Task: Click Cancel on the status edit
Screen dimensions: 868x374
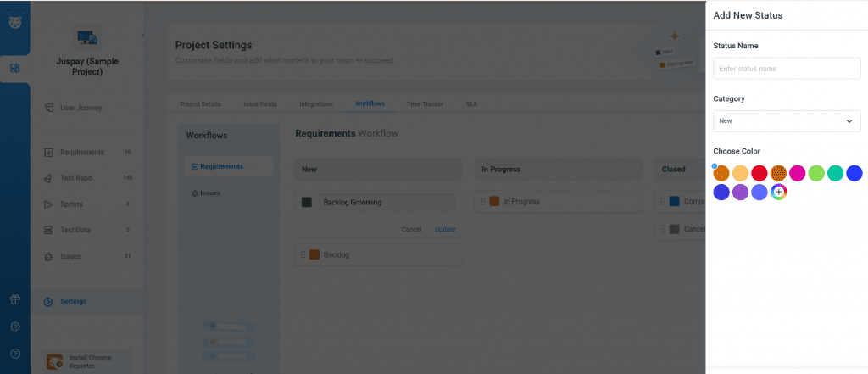Action: tap(411, 230)
